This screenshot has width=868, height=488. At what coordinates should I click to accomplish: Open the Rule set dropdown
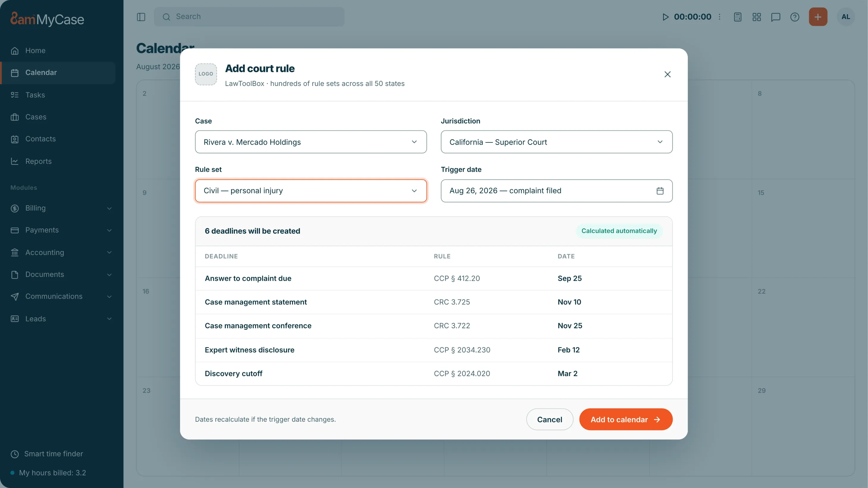coord(311,191)
